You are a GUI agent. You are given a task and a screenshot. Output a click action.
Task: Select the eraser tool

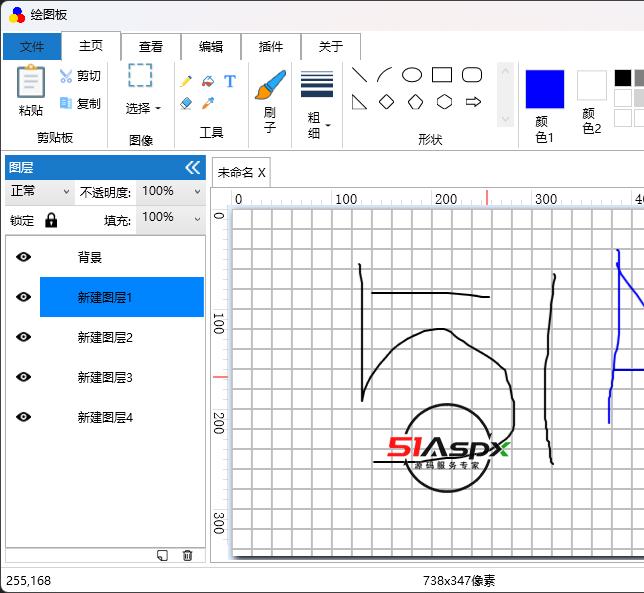click(186, 103)
